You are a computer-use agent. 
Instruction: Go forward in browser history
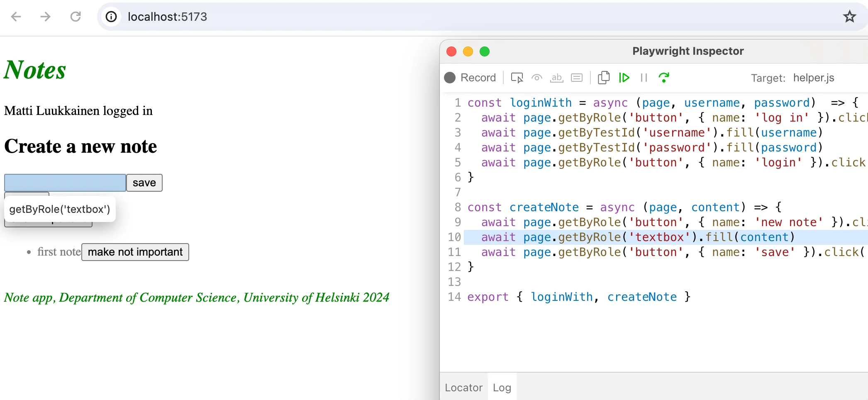[46, 17]
